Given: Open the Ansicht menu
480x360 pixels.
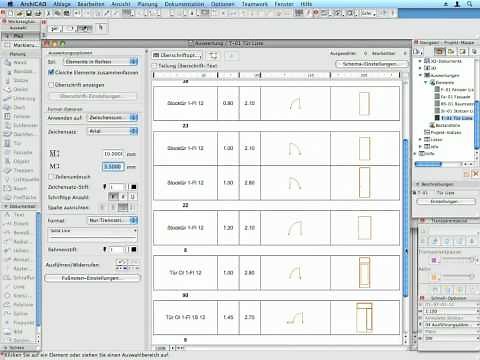Looking at the screenshot, I should (x=121, y=4).
